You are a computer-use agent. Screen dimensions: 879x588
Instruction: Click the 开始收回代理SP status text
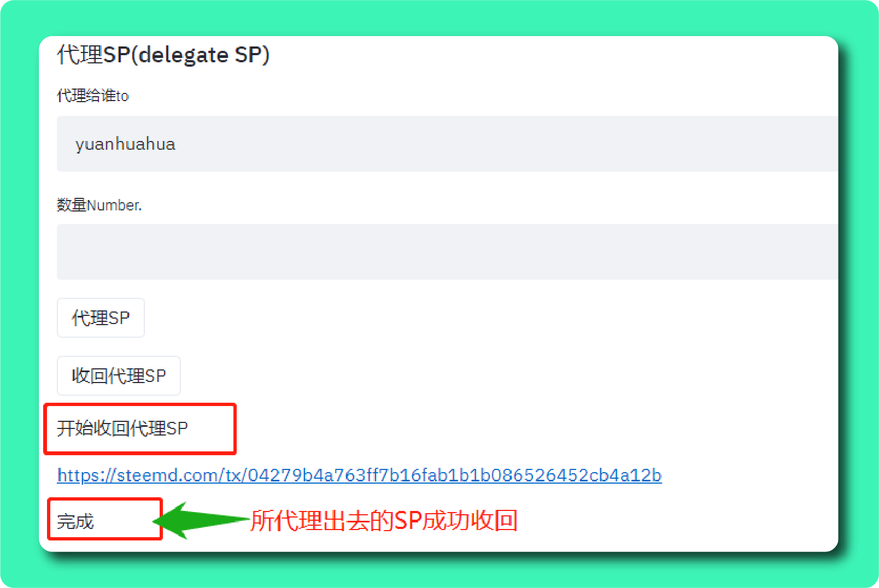pyautogui.click(x=122, y=428)
